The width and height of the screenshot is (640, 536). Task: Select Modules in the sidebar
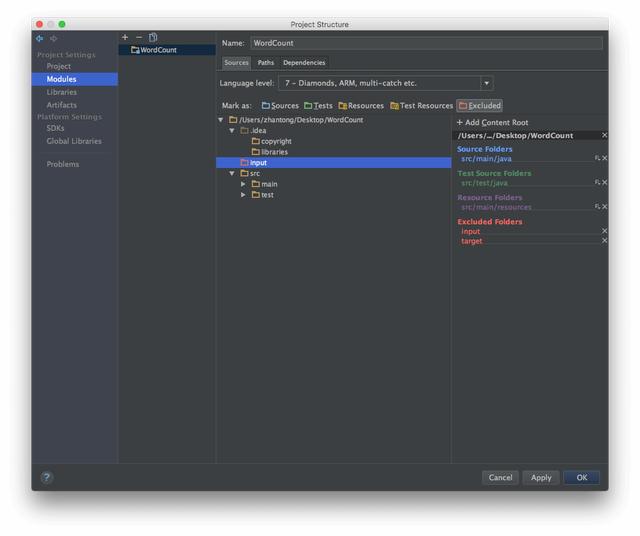click(75, 79)
